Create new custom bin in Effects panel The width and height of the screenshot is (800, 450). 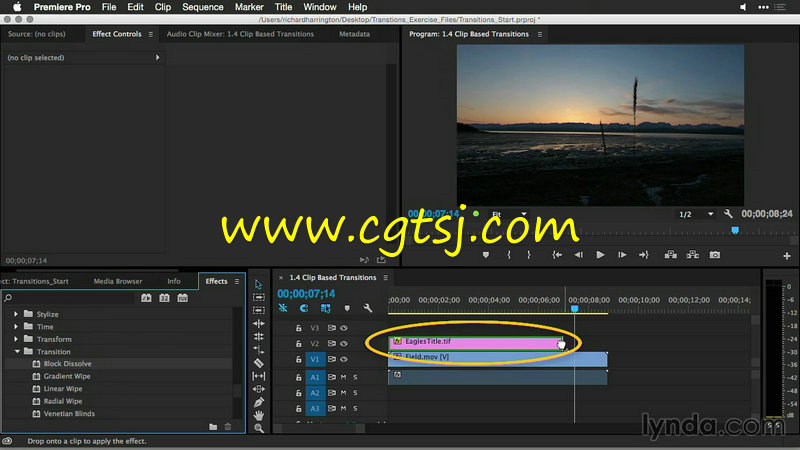tap(213, 427)
